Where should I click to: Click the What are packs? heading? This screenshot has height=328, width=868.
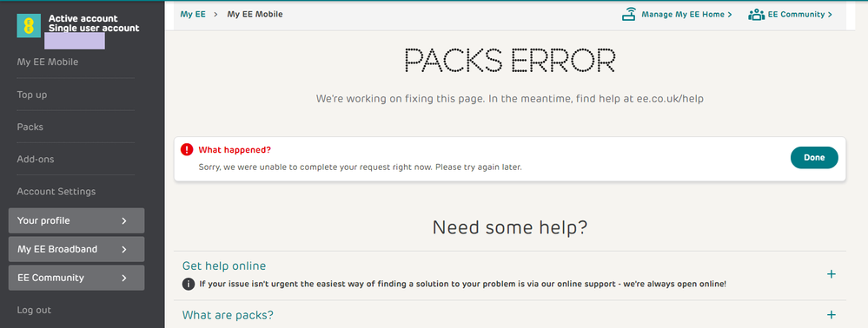(x=228, y=315)
